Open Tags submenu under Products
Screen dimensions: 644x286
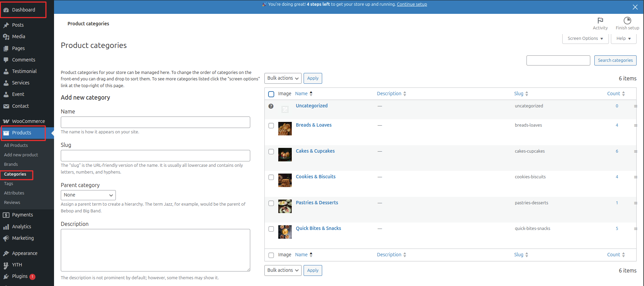click(8, 184)
